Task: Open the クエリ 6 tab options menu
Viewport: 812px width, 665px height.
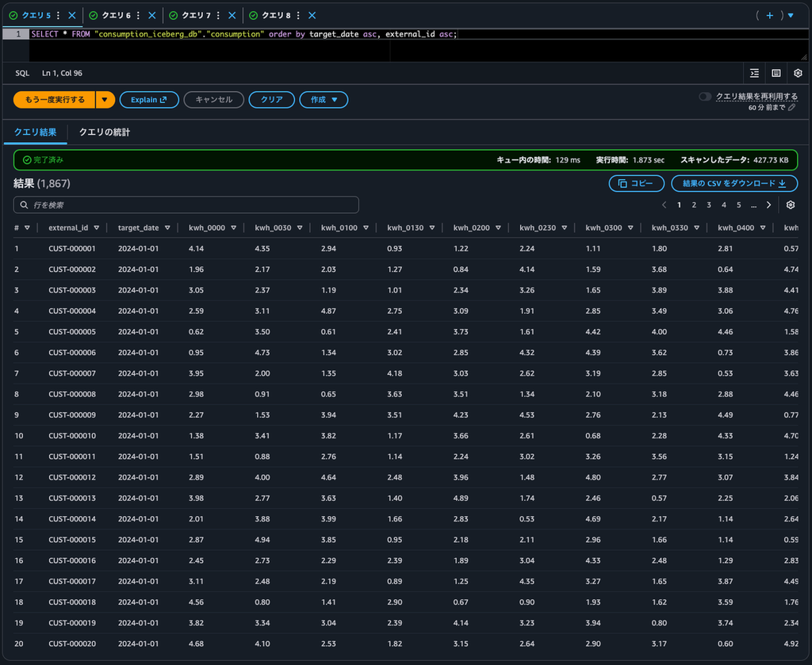Action: click(x=138, y=16)
